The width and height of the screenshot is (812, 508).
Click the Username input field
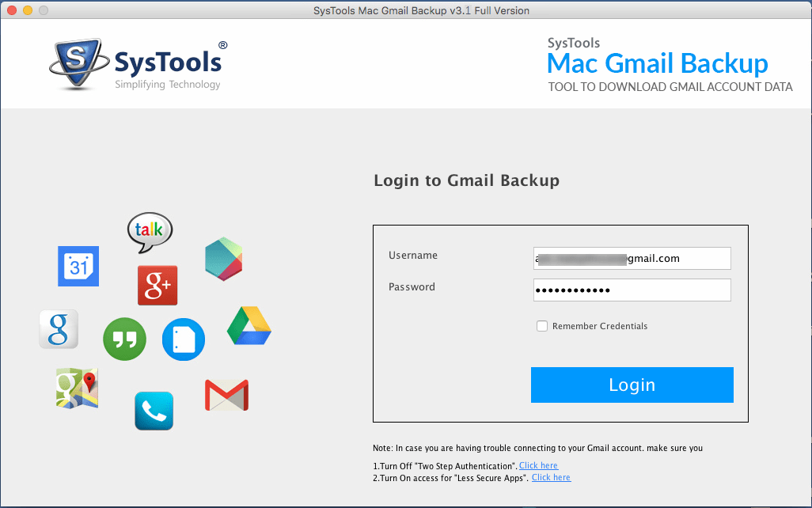[632, 258]
